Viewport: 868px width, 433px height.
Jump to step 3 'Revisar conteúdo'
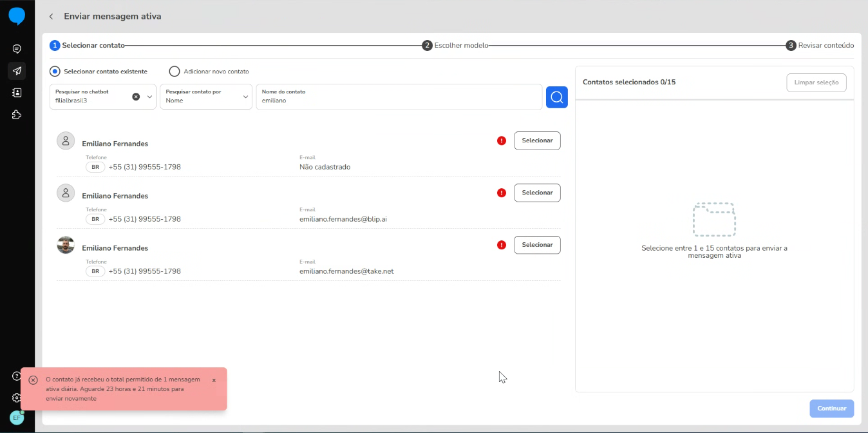click(x=820, y=46)
